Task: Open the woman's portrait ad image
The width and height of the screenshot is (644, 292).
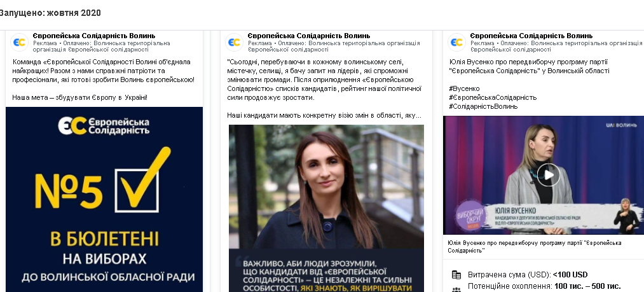Action: click(x=326, y=209)
